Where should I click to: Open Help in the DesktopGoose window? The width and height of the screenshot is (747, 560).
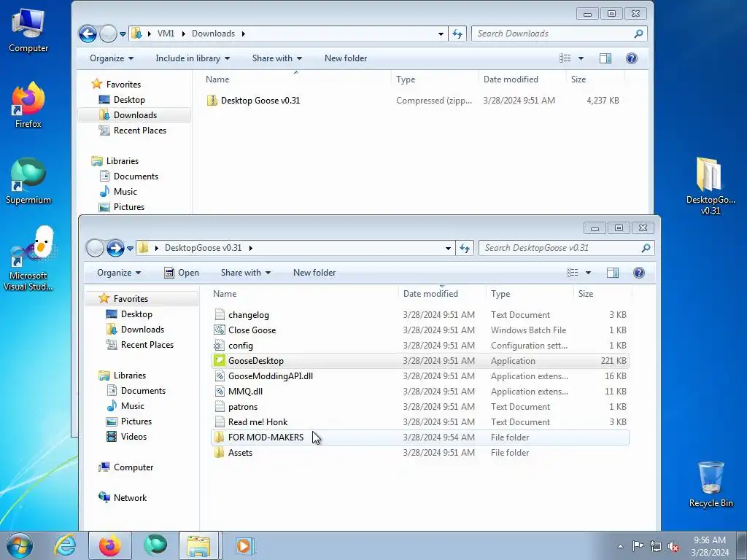pos(639,273)
